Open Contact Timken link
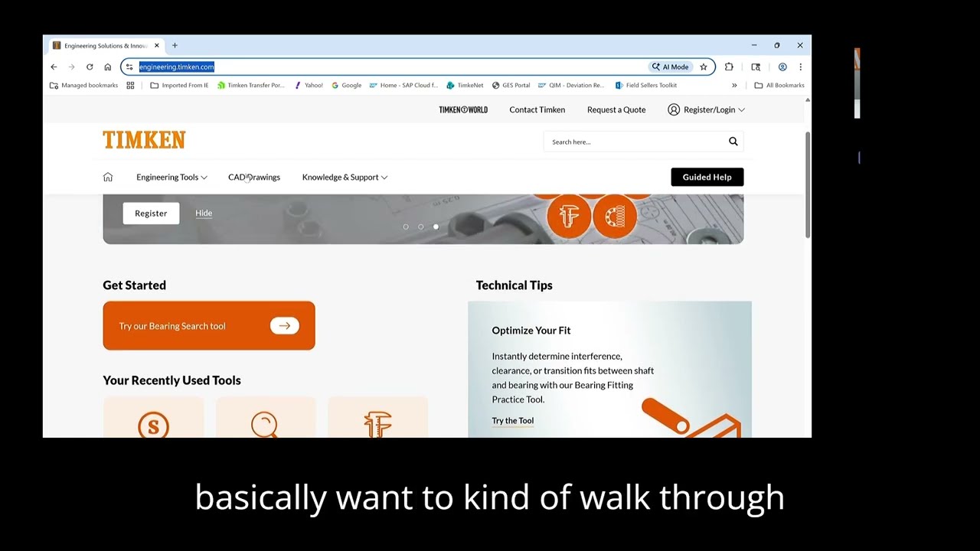The height and width of the screenshot is (551, 980). click(x=537, y=109)
